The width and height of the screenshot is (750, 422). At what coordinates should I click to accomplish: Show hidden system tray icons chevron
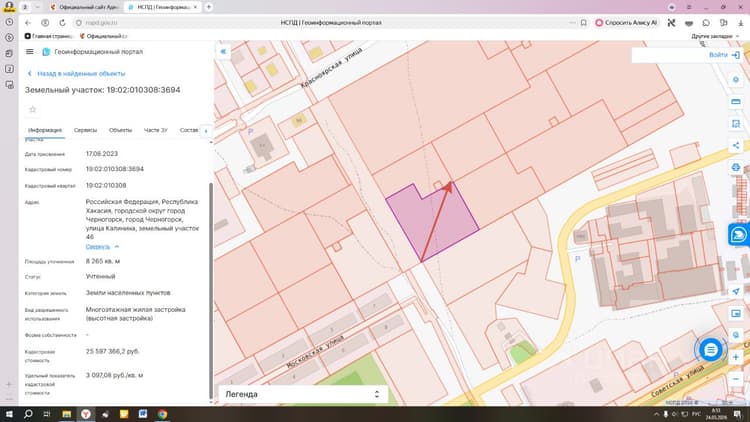656,414
